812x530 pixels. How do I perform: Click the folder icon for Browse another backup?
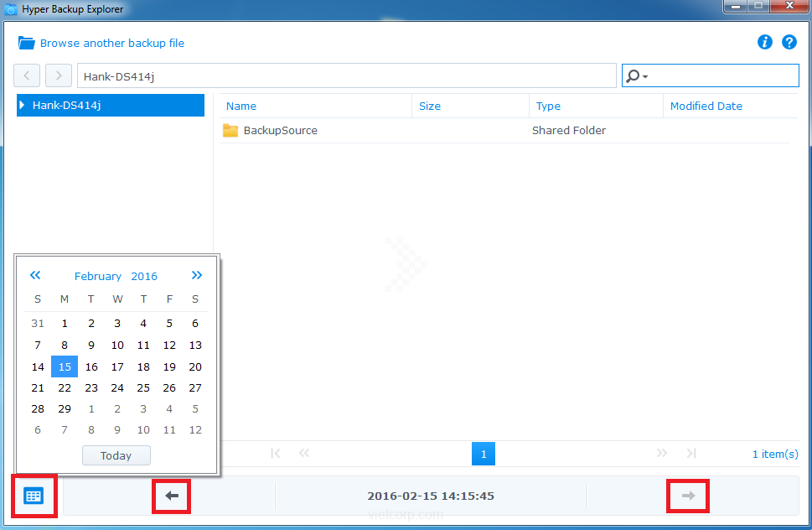26,43
